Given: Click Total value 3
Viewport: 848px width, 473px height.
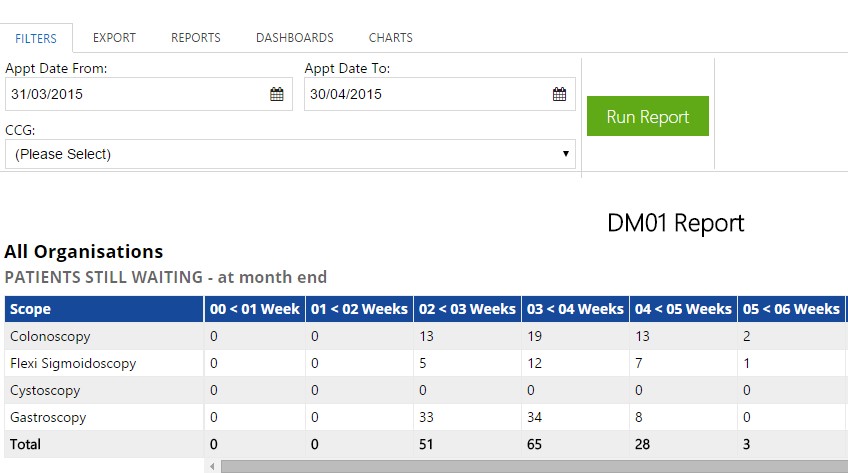Looking at the screenshot, I should [746, 444].
